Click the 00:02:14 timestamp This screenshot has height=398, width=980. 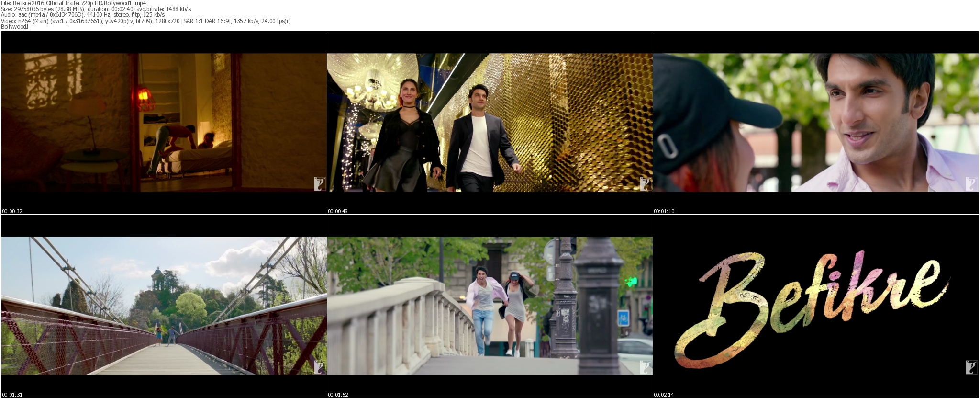coord(664,395)
